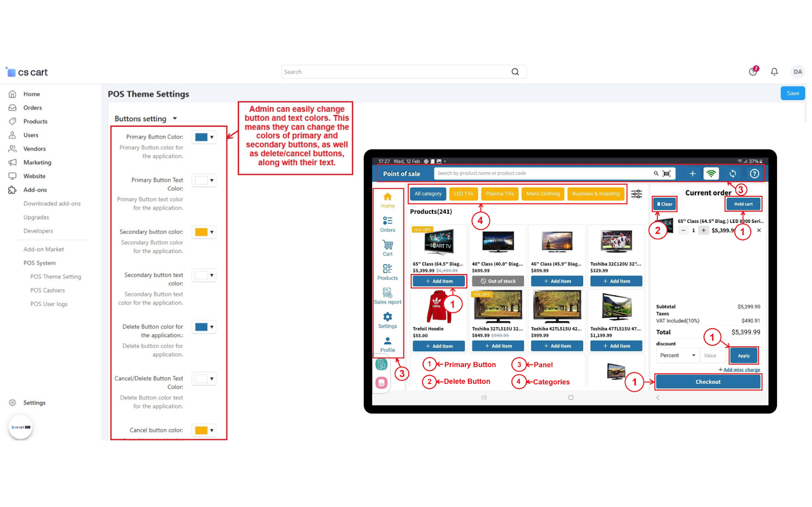Click the Save button
812x507 pixels.
[x=792, y=93]
